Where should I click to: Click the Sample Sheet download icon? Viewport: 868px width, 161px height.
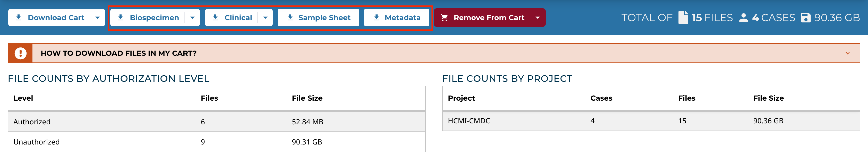click(290, 18)
